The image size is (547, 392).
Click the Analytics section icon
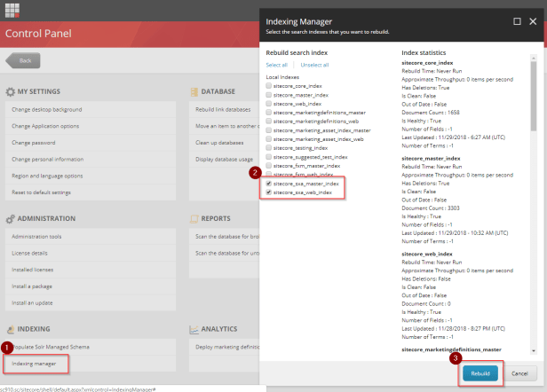click(194, 329)
